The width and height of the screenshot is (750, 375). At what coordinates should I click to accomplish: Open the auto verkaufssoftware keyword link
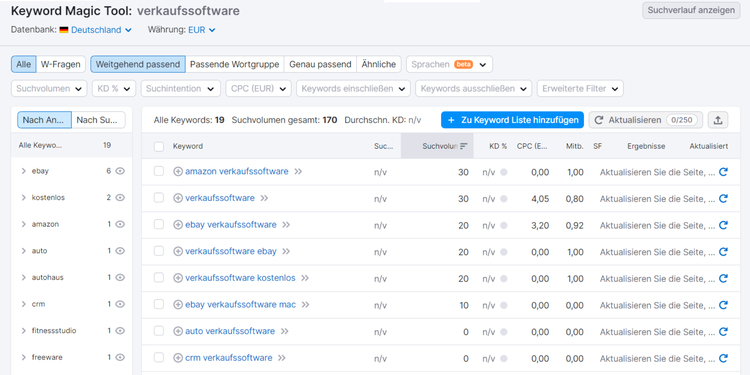230,331
